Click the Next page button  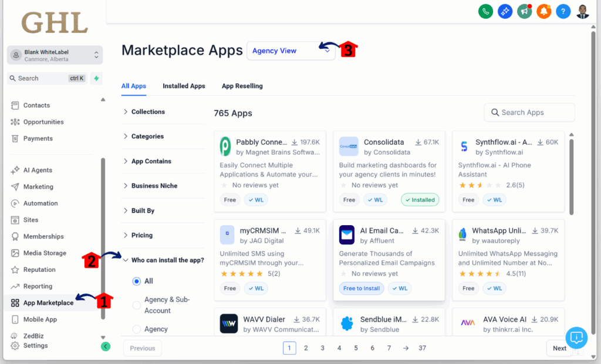tap(559, 348)
